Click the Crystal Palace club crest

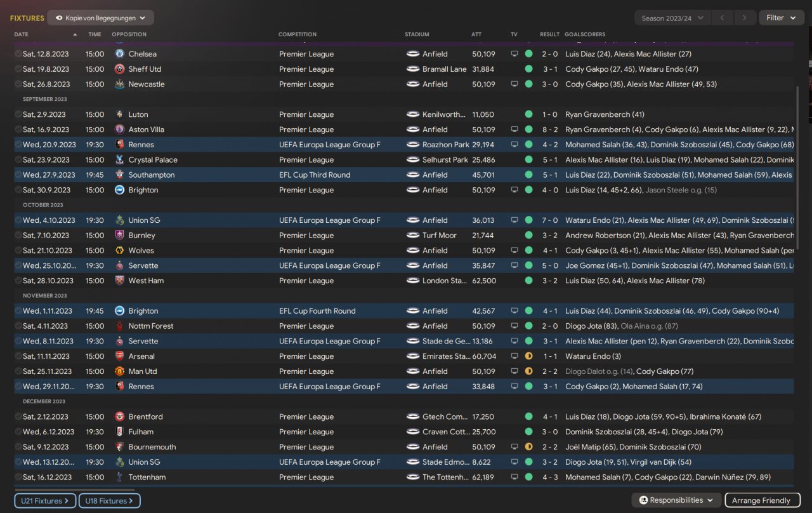119,160
